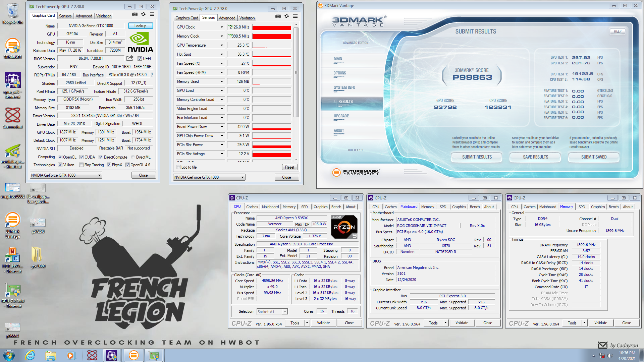Launch nvidiaInspector shortcut icon
The height and width of the screenshot is (362, 644).
click(12, 156)
